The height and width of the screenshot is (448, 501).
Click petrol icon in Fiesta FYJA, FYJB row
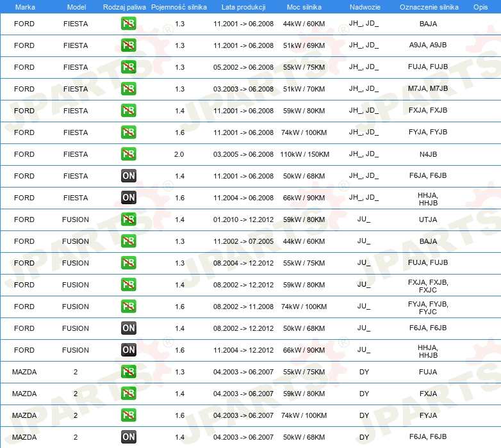(128, 132)
